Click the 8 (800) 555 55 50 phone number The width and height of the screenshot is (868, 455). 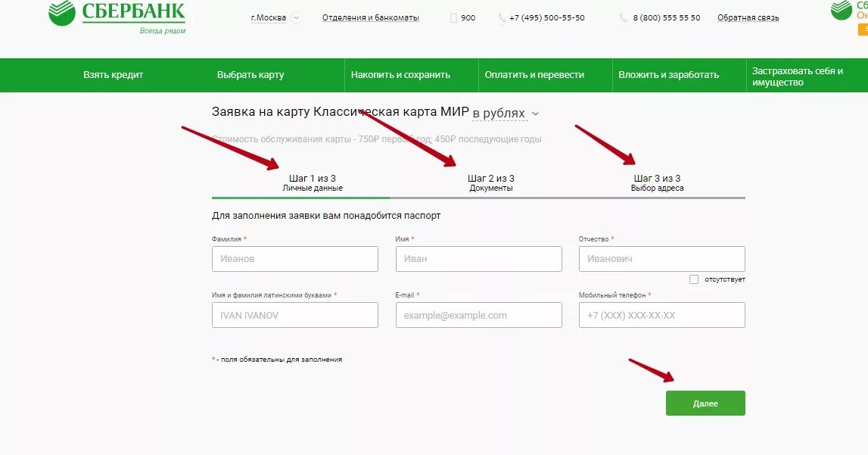[x=667, y=17]
